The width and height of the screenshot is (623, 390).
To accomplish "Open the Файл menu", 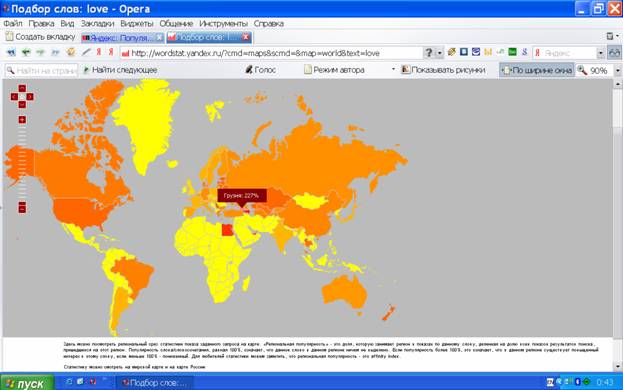I will (13, 23).
